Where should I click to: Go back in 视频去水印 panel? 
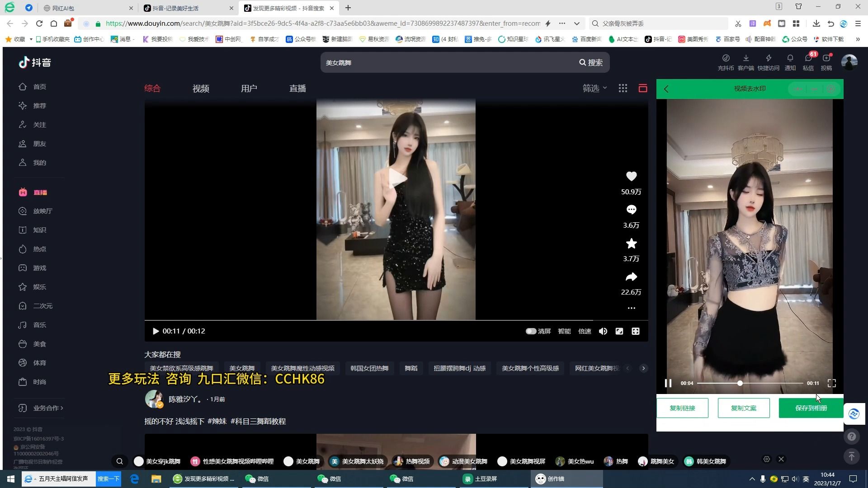click(x=666, y=89)
